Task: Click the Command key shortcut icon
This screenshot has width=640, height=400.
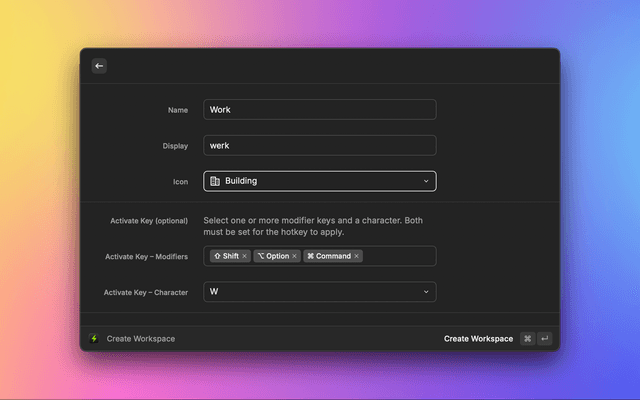Action: click(x=527, y=338)
